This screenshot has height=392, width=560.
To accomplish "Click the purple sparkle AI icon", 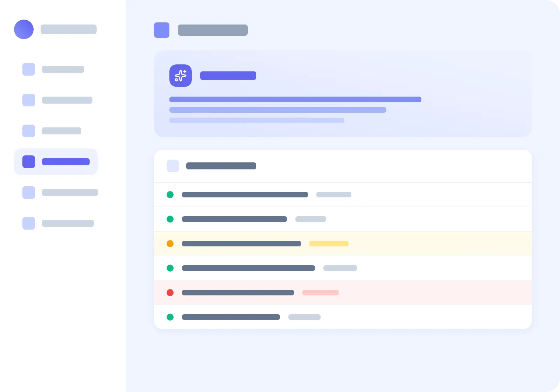I will [181, 76].
